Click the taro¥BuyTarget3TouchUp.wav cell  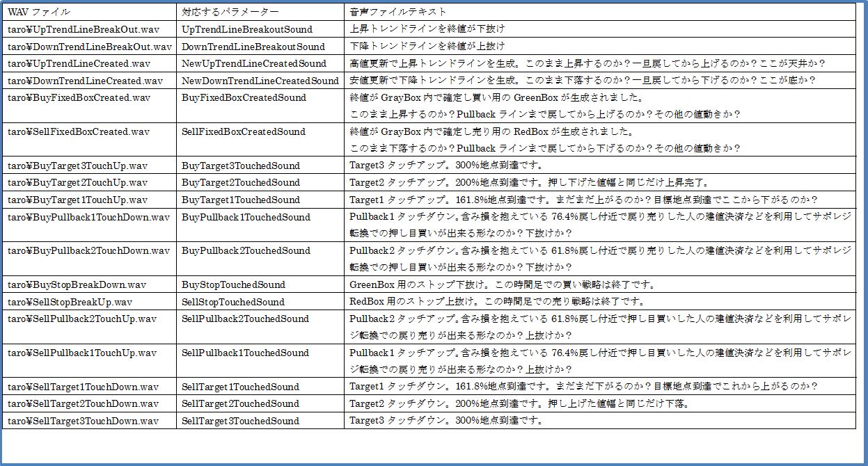(x=89, y=166)
